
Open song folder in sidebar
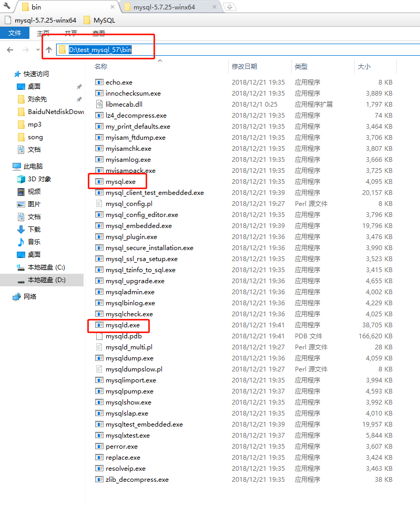point(30,137)
